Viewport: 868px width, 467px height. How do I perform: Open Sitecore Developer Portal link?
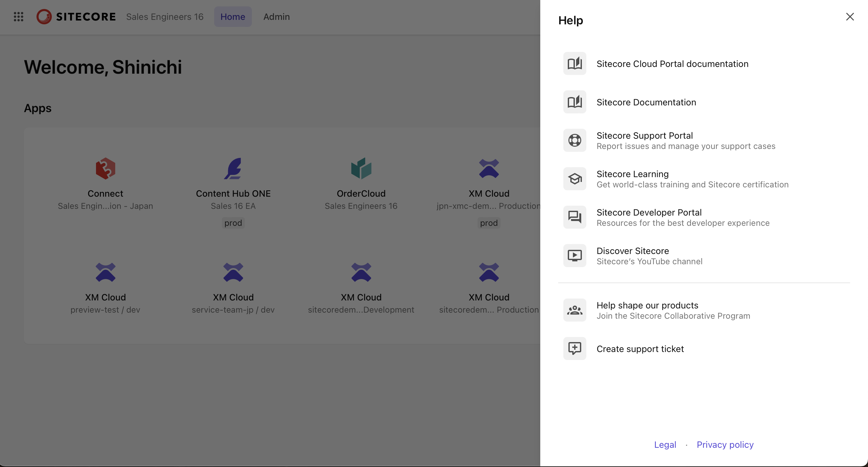tap(649, 212)
